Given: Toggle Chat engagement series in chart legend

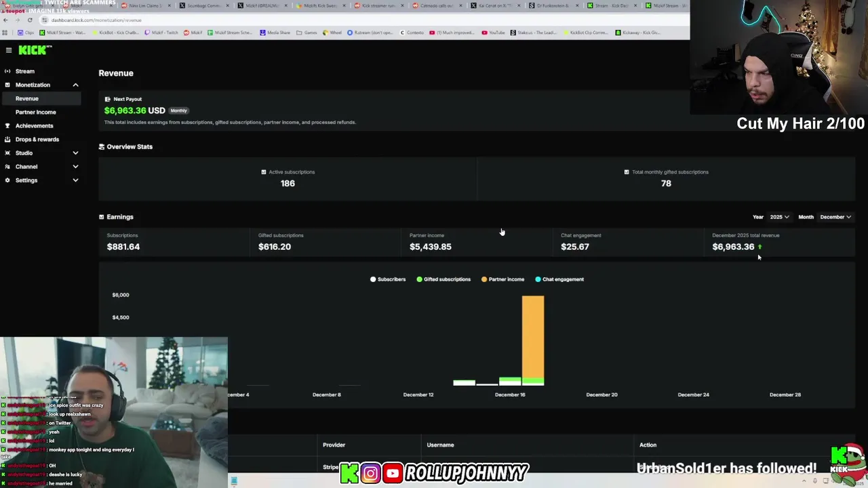Looking at the screenshot, I should (x=559, y=279).
